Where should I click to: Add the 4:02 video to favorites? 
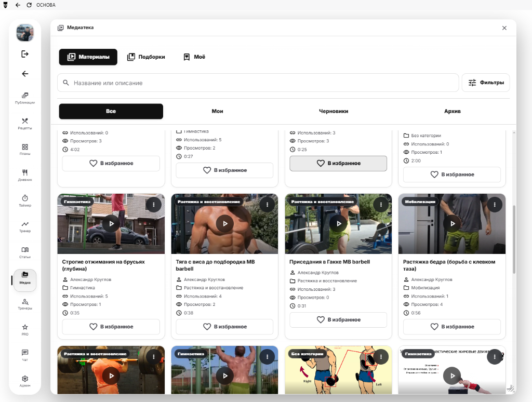[111, 163]
